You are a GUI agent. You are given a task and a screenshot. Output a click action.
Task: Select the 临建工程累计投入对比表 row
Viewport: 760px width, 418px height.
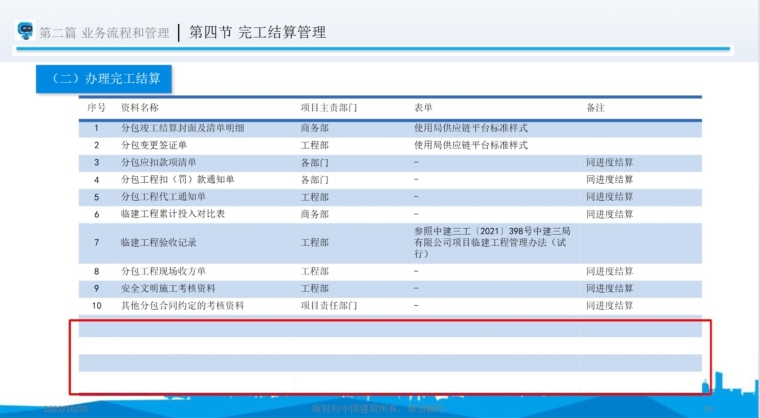172,214
